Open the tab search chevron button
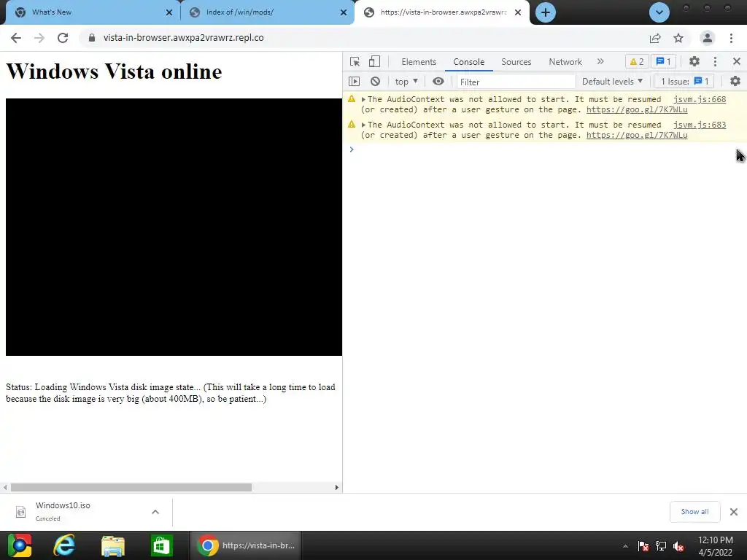Image resolution: width=747 pixels, height=560 pixels. pos(659,12)
